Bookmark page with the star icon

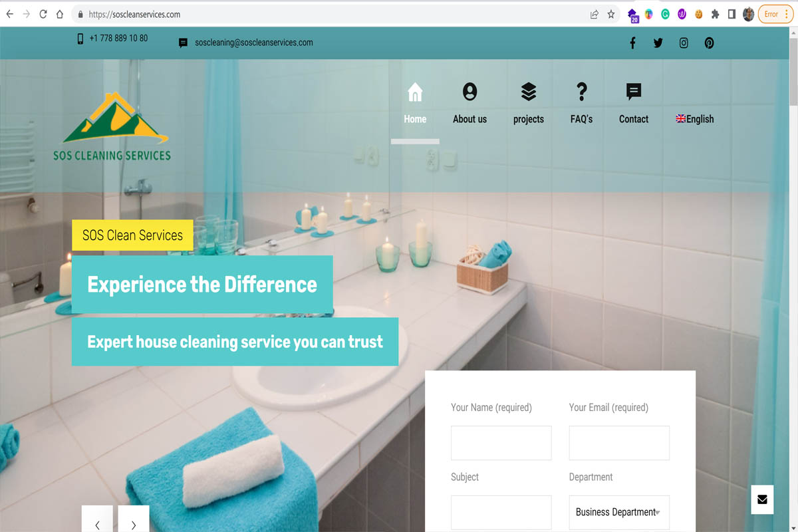click(x=611, y=14)
